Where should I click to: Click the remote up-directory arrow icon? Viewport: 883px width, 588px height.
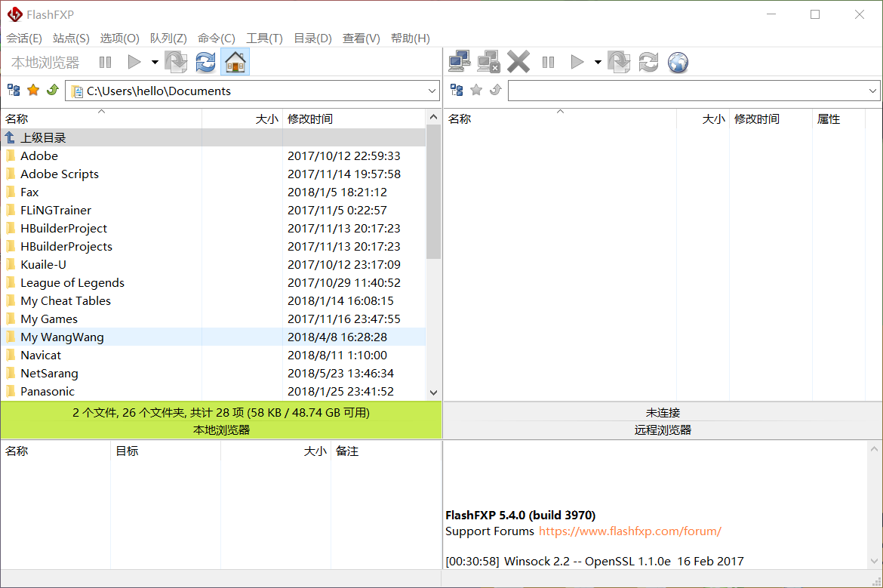496,90
